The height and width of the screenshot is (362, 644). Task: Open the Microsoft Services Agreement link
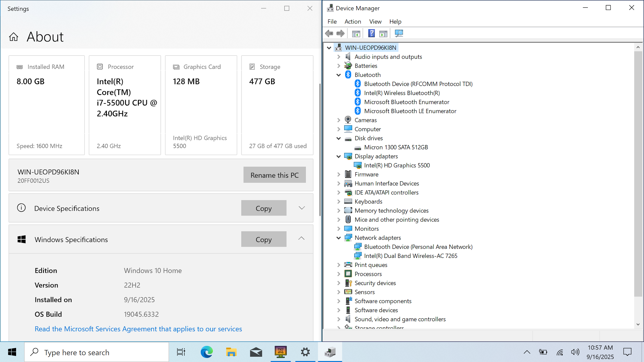138,329
